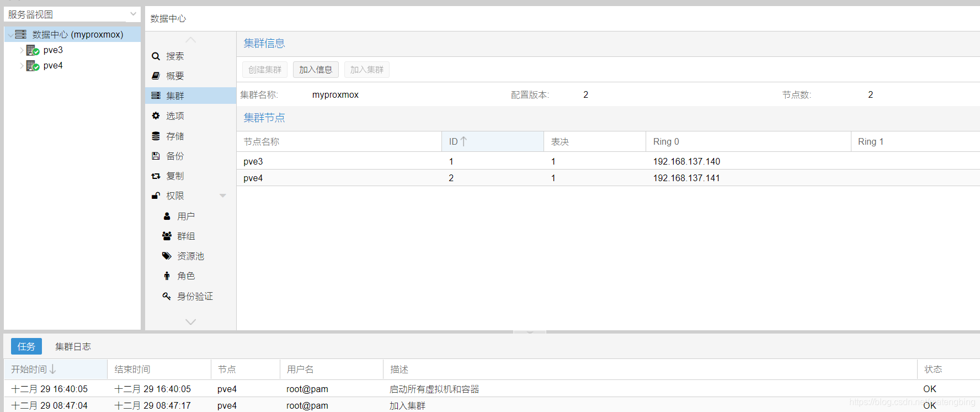980x412 pixels.
Task: Click the magnifier icon beside 搜索
Action: pyautogui.click(x=156, y=56)
